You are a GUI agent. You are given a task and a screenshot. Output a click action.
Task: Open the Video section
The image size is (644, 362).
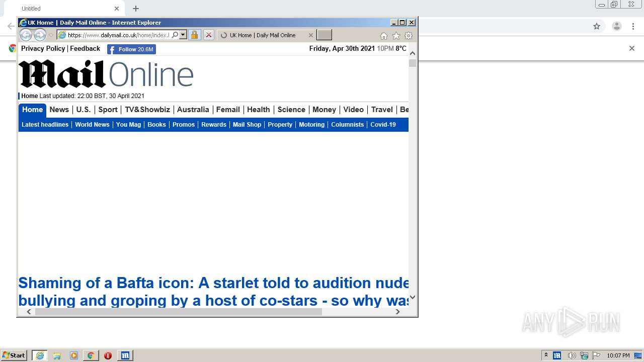[x=353, y=110]
